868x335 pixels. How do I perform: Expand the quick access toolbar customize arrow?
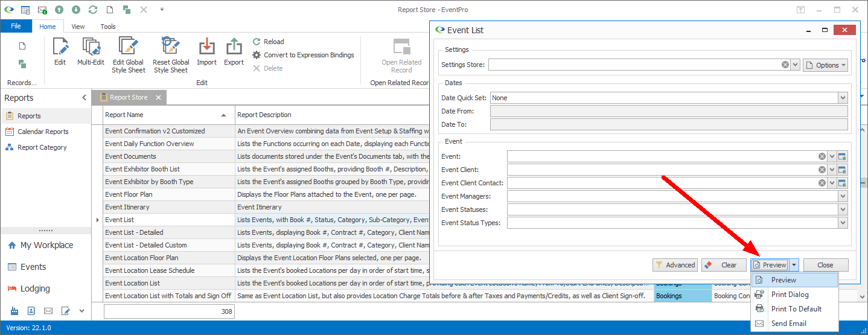[162, 10]
